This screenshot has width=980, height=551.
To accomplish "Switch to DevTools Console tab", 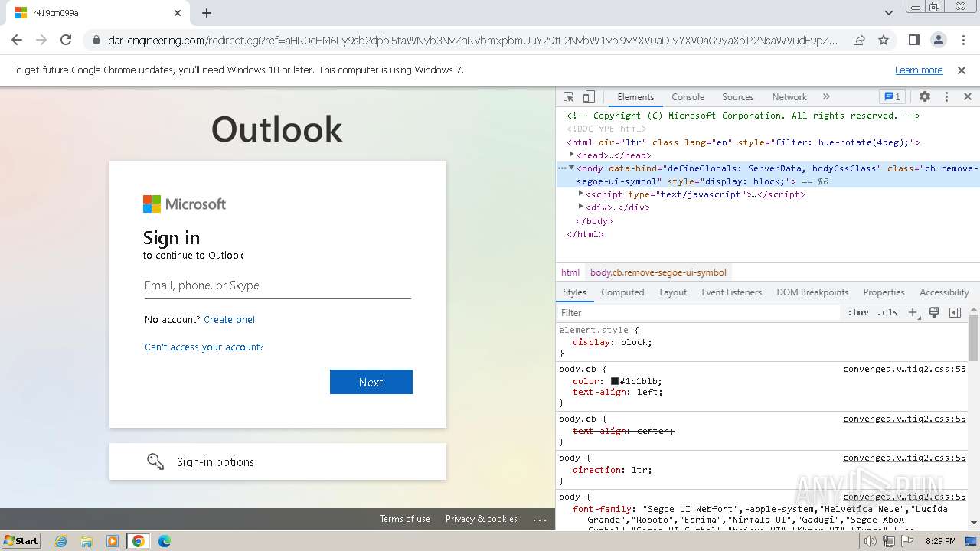I will click(x=688, y=97).
